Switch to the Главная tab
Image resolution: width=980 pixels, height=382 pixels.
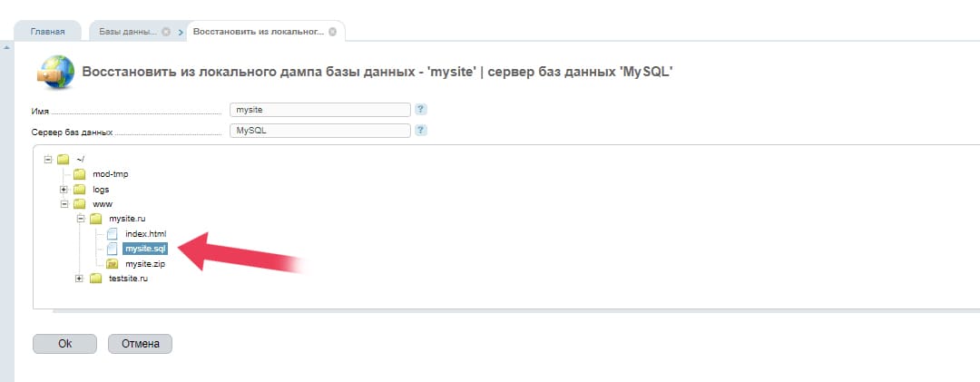point(48,31)
